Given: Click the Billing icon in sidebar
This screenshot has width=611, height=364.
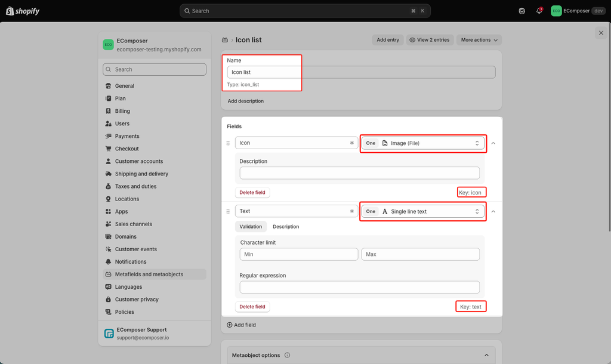Looking at the screenshot, I should point(109,111).
